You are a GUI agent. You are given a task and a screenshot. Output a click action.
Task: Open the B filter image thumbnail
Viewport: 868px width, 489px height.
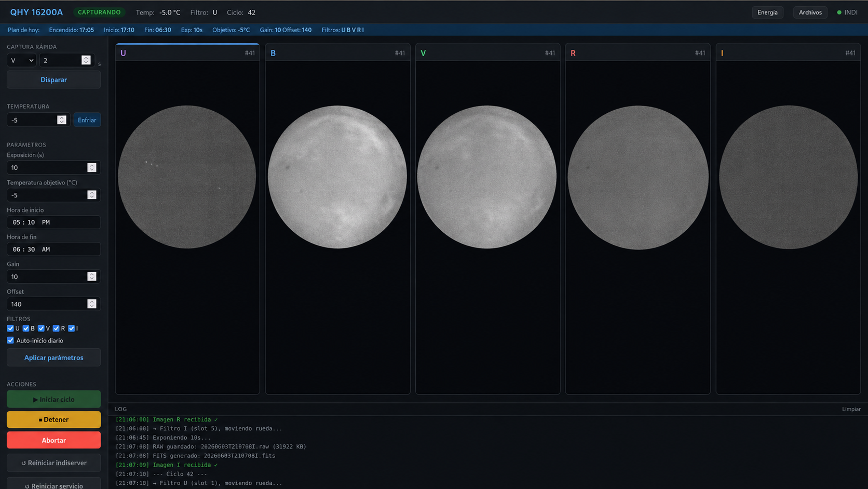[x=337, y=177]
